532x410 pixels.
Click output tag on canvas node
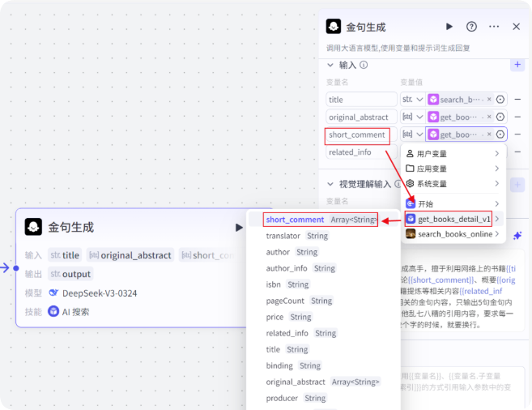point(70,274)
